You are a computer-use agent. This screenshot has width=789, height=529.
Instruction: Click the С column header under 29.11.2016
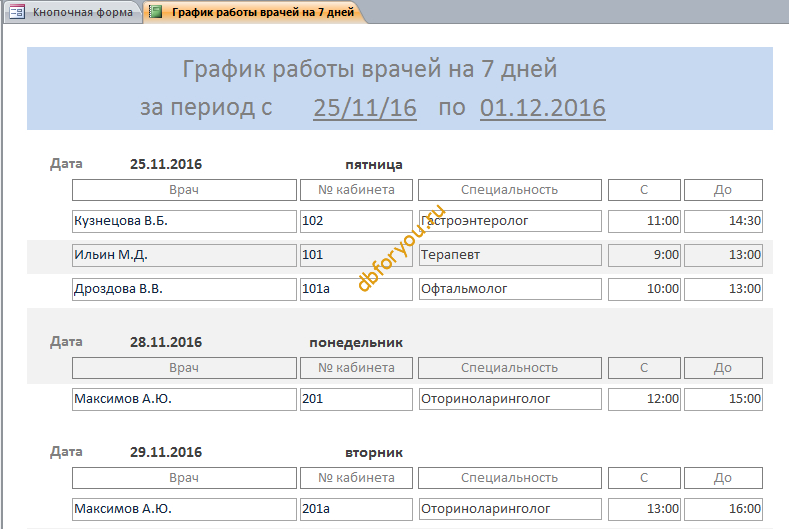pyautogui.click(x=644, y=478)
